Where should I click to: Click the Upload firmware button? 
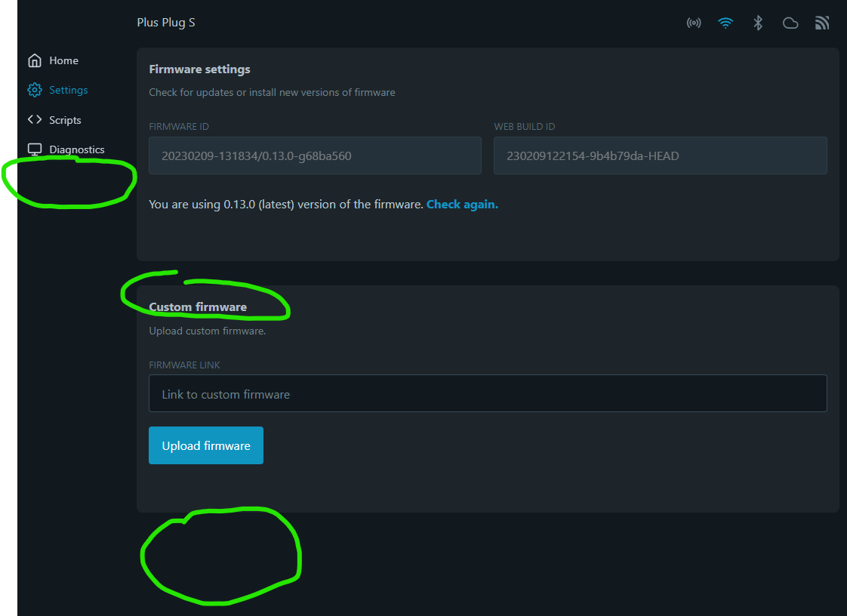click(206, 445)
